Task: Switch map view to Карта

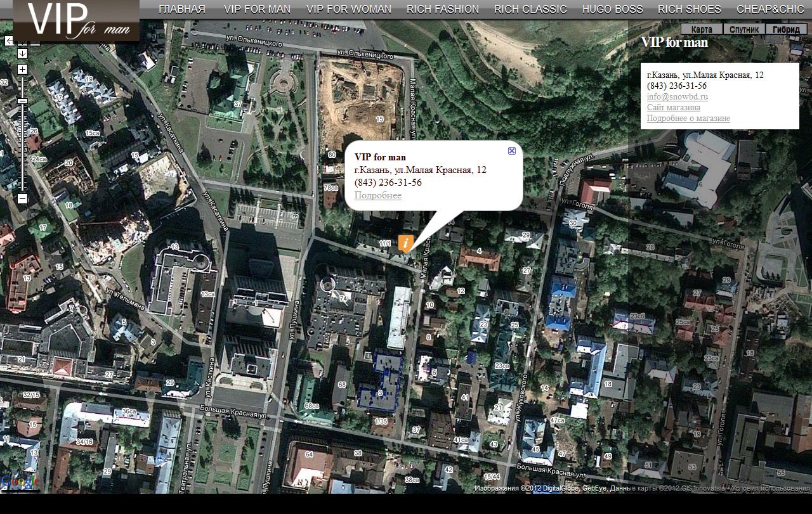Action: (x=702, y=29)
